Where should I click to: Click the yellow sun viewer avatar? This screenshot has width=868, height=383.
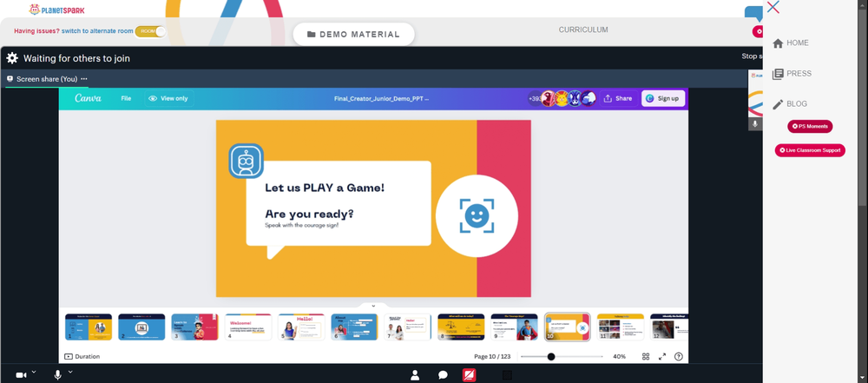click(x=562, y=99)
